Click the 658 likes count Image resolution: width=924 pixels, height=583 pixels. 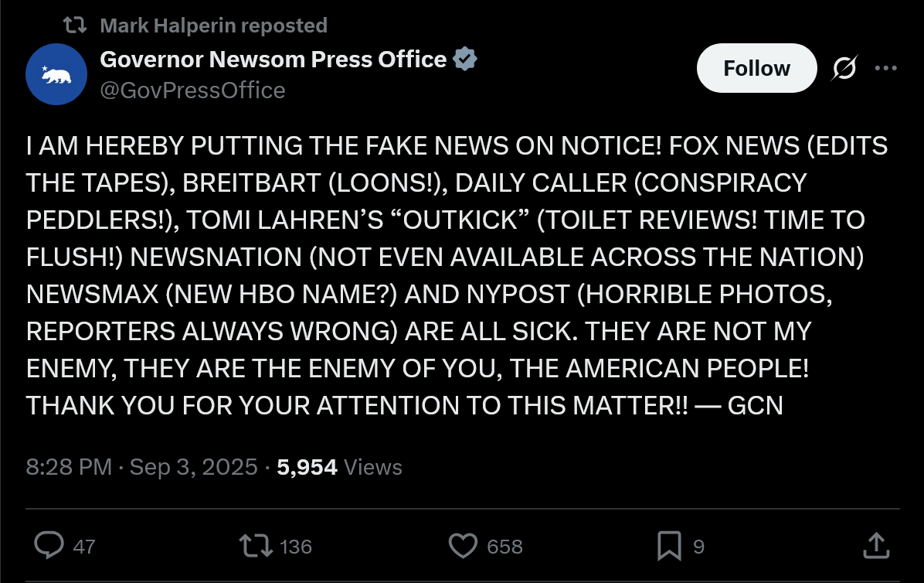504,547
